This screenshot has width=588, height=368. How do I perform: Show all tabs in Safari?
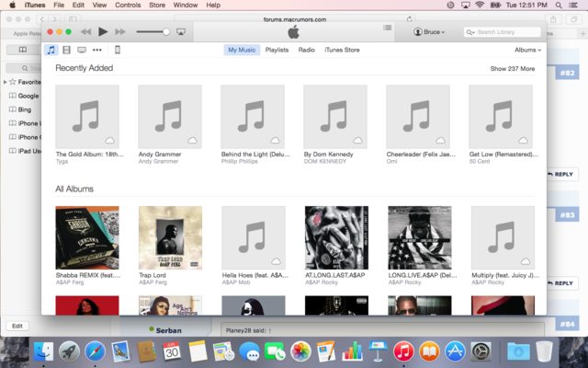pyautogui.click(x=573, y=19)
